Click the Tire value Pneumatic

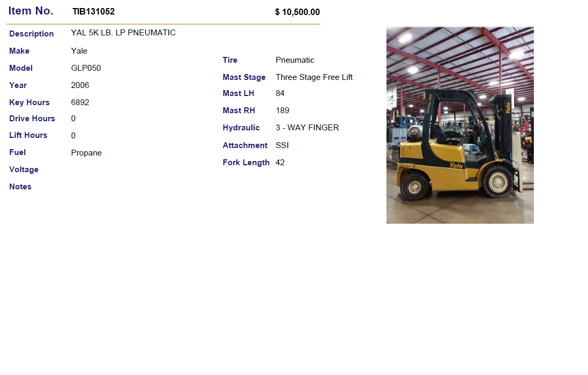pyautogui.click(x=295, y=60)
